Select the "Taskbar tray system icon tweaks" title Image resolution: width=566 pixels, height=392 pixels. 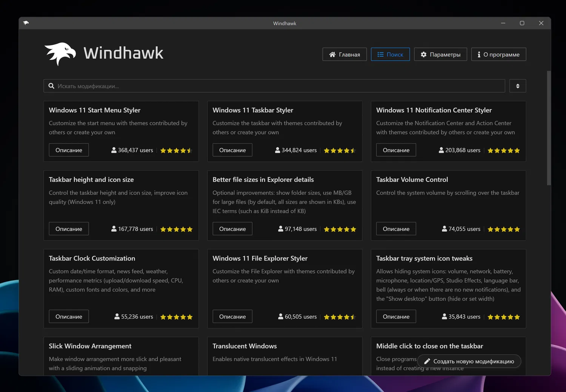tap(424, 259)
